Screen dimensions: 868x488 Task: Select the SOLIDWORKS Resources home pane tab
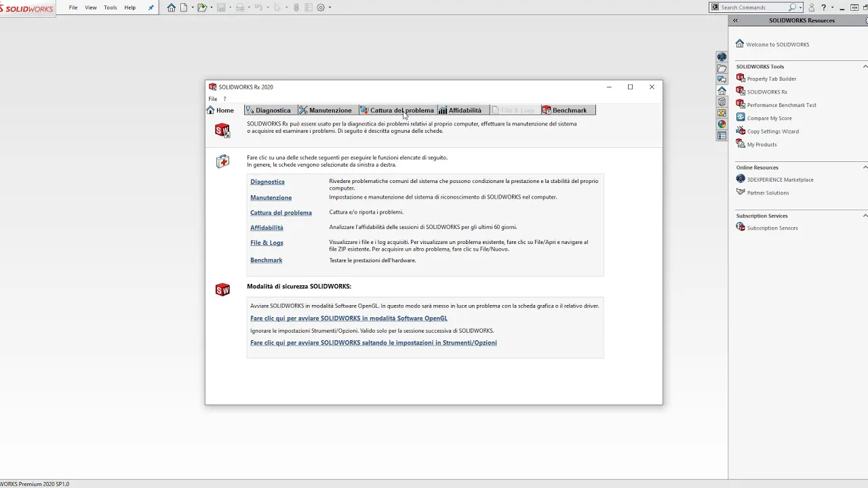722,91
